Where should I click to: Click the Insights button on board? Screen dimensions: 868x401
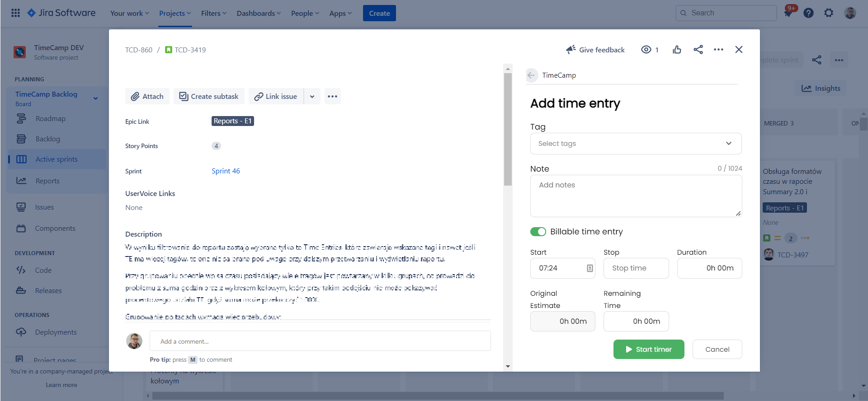coord(821,89)
